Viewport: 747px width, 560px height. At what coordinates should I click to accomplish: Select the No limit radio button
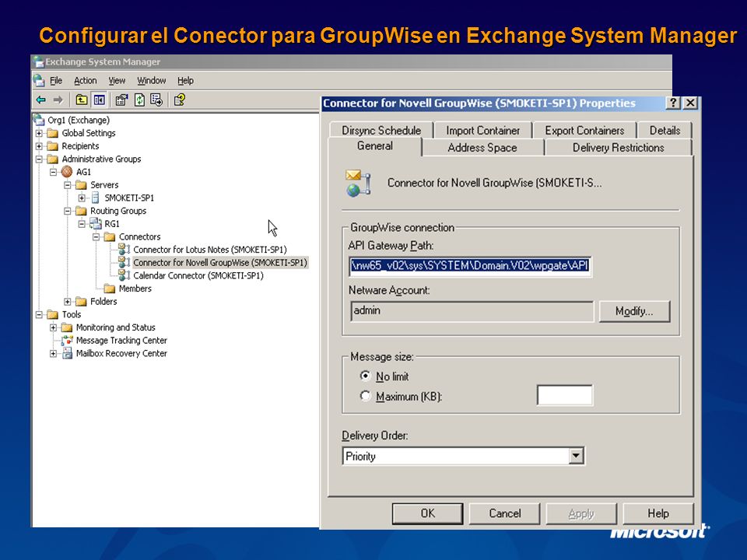pyautogui.click(x=366, y=376)
